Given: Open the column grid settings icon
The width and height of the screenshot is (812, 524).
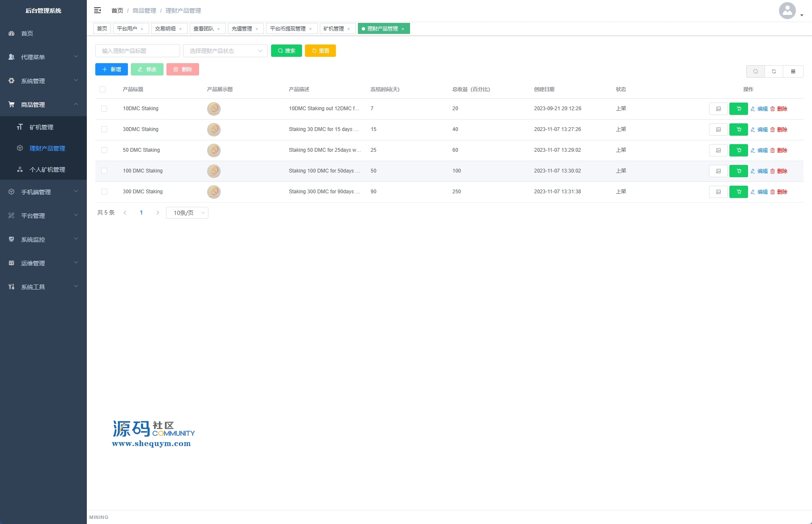Looking at the screenshot, I should 793,72.
